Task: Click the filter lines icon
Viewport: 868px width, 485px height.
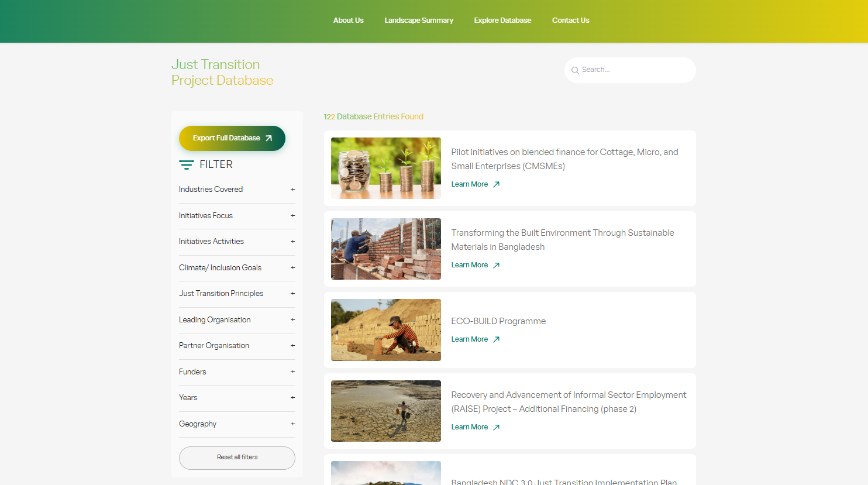Action: coord(186,165)
